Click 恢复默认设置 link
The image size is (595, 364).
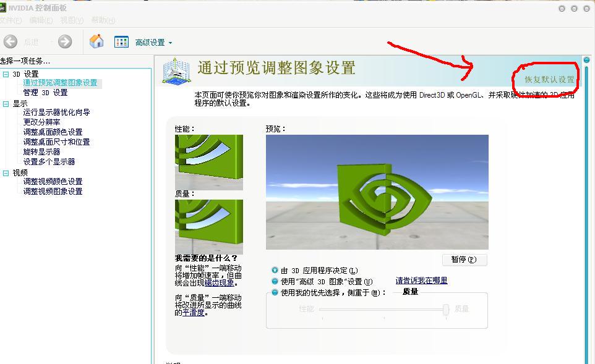[x=549, y=80]
